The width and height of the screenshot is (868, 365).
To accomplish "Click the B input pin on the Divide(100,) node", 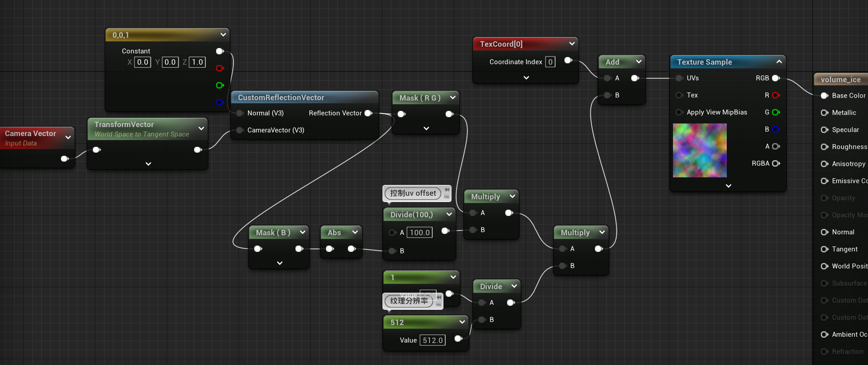I will (392, 251).
